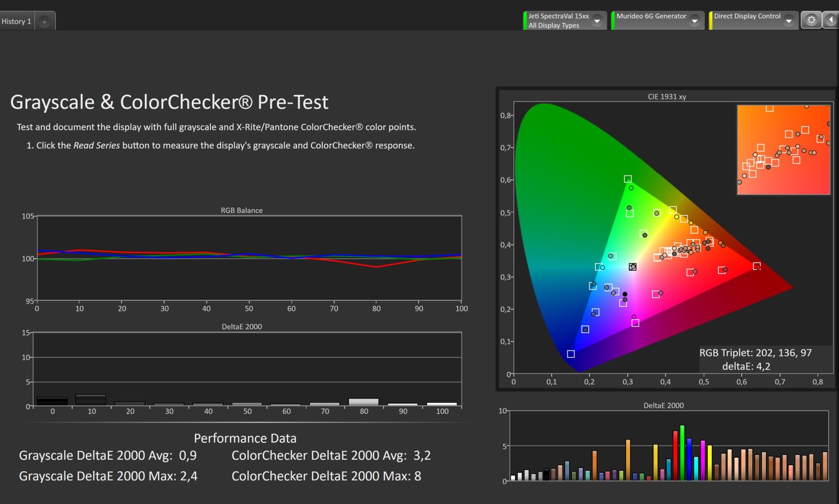Screen dimensions: 839x504
Task: Select green primary target square in CIE chart
Action: [x=628, y=179]
